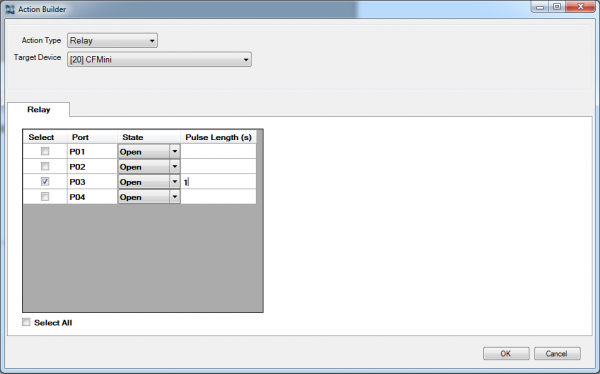600x374 pixels.
Task: Minimize the Action Builder window
Action: pos(540,7)
